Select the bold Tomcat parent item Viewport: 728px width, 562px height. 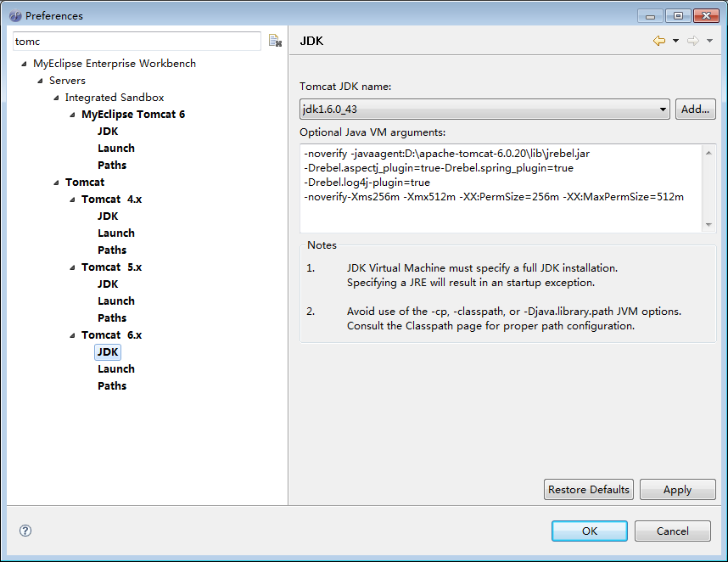pos(85,182)
